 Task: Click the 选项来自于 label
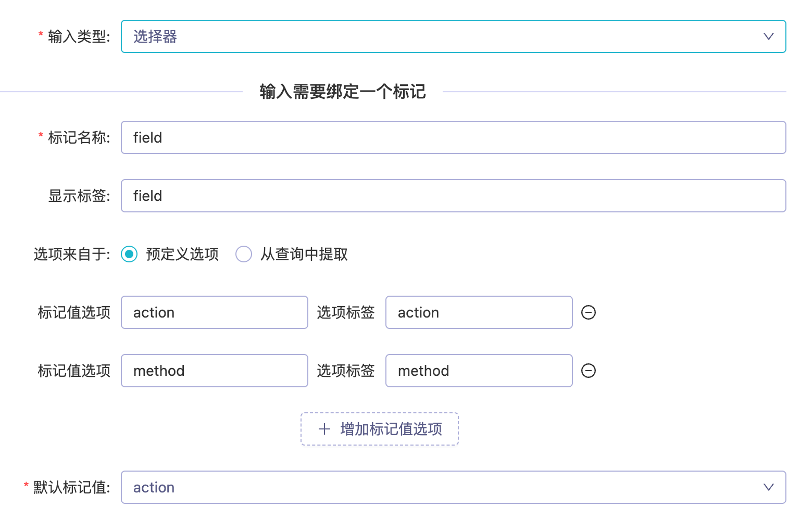[x=72, y=254]
